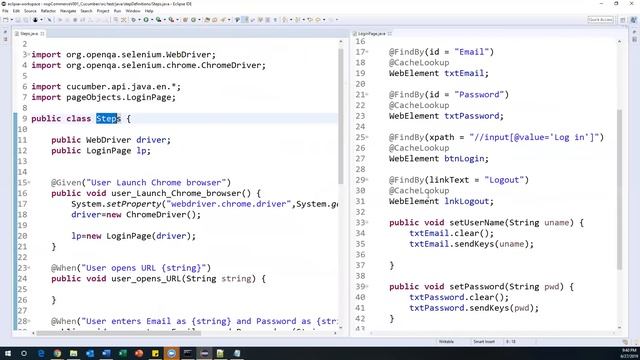The image size is (640, 360).
Task: Toggle Skip All Breakpoints
Action: pyautogui.click(x=49, y=20)
